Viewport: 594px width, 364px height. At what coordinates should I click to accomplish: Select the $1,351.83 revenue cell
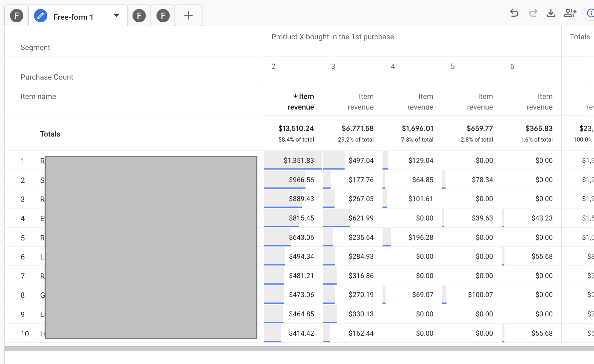tap(299, 161)
